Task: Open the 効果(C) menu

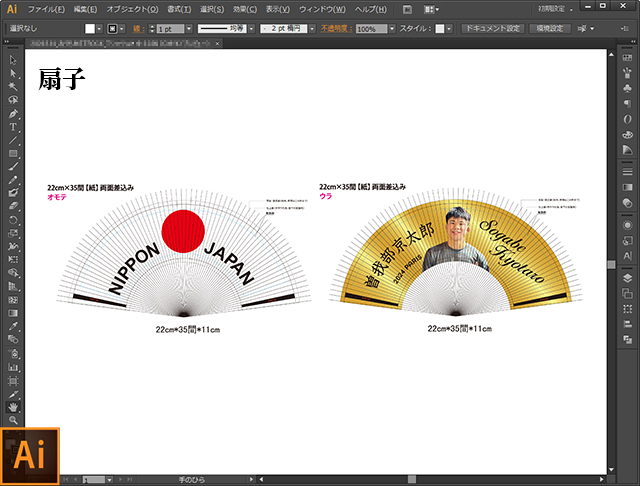Action: point(245,9)
